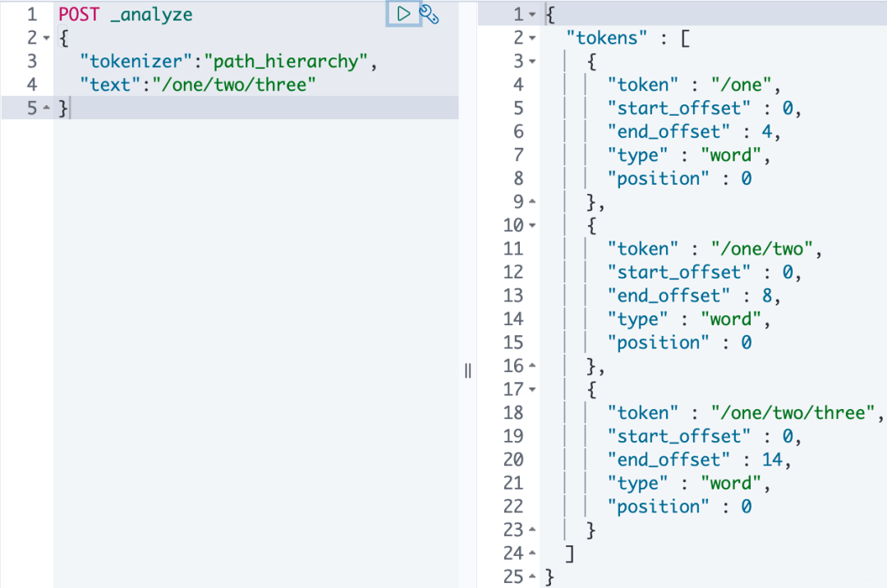Click the end_offset value 14
The image size is (887, 588).
click(772, 460)
